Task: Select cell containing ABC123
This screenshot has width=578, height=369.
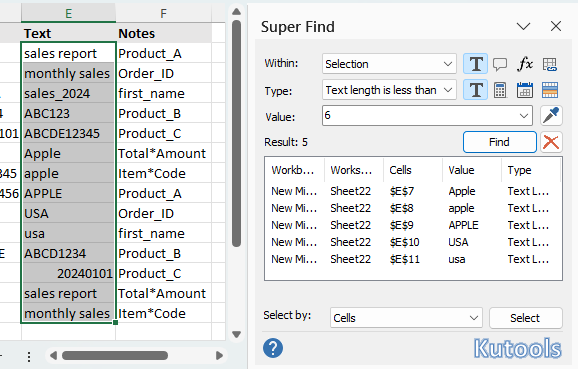Action: pyautogui.click(x=69, y=113)
